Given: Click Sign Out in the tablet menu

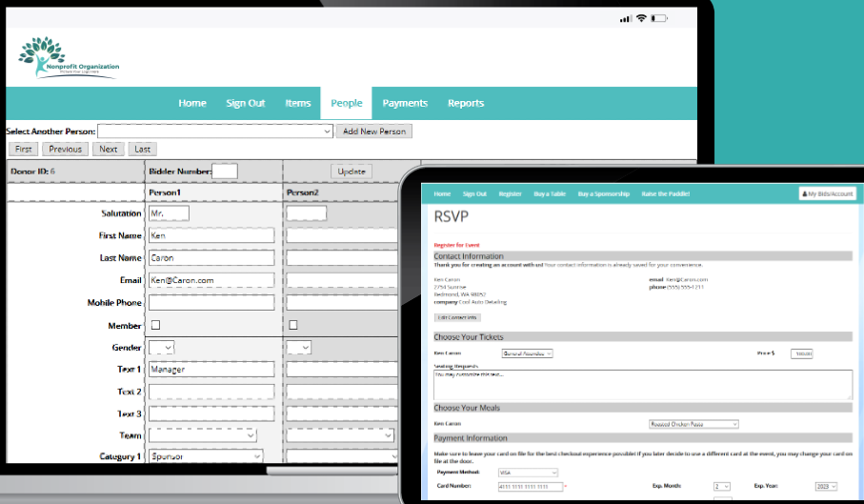Looking at the screenshot, I should 474,194.
